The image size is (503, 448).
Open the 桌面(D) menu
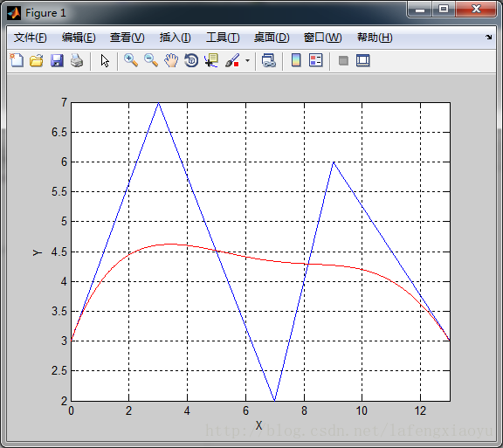[272, 38]
